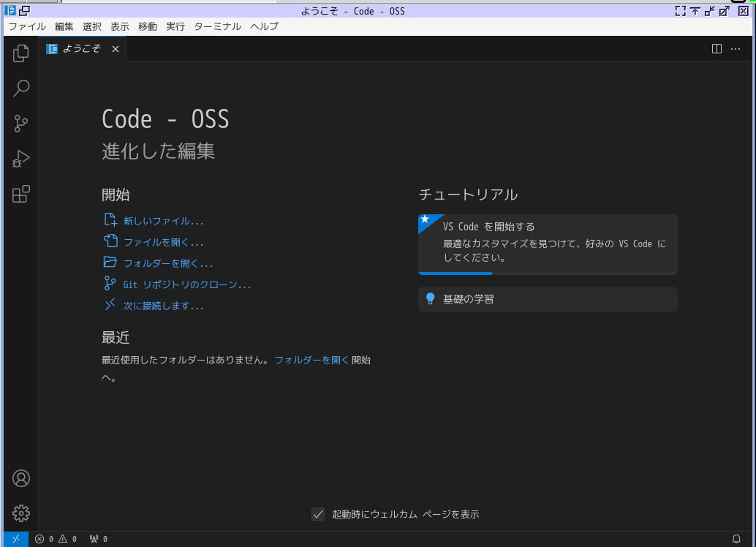
Task: Open the ファイル menu
Action: [x=27, y=26]
